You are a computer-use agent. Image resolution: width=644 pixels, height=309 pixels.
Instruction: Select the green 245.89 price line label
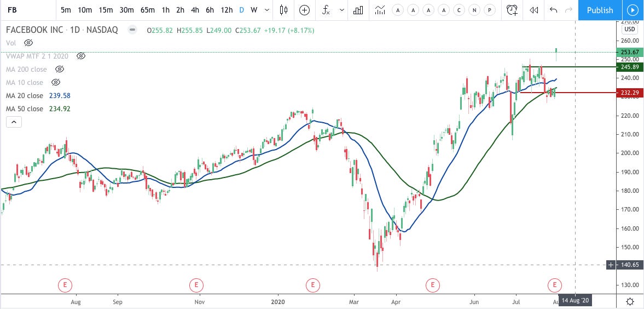(x=630, y=67)
